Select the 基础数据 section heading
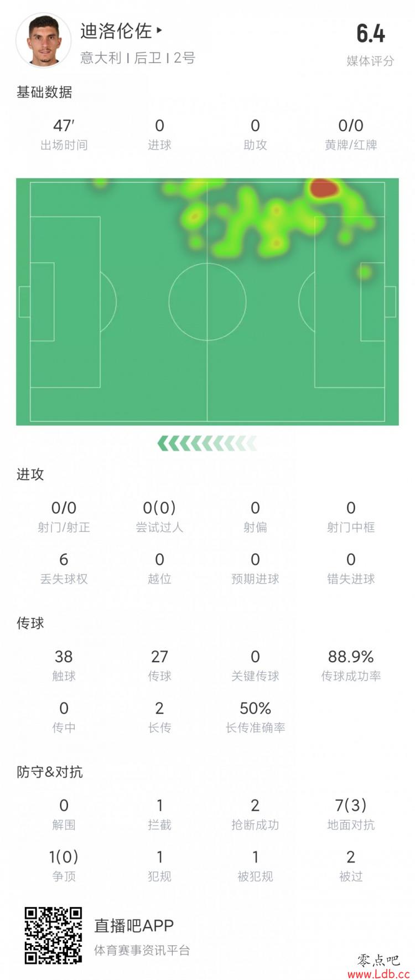The height and width of the screenshot is (980, 415). point(44,92)
